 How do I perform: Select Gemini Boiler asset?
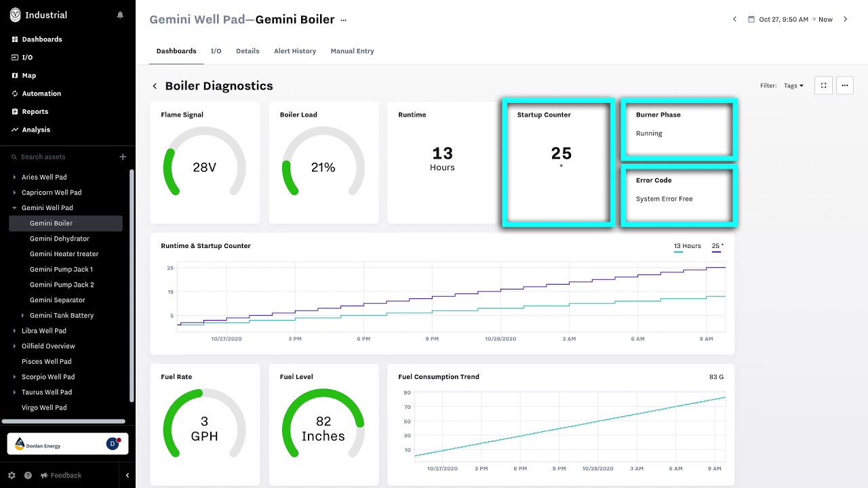(x=66, y=223)
